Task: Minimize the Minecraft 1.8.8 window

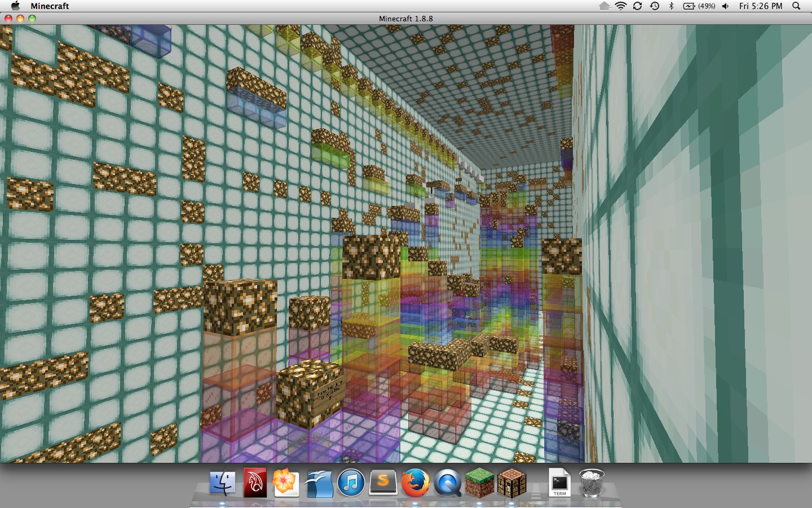Action: pos(20,18)
